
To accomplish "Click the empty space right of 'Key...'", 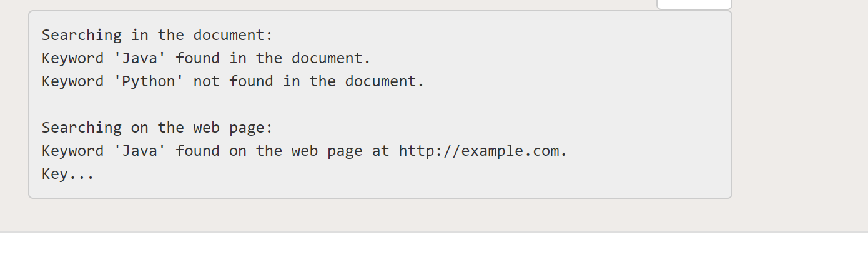I will (x=375, y=174).
